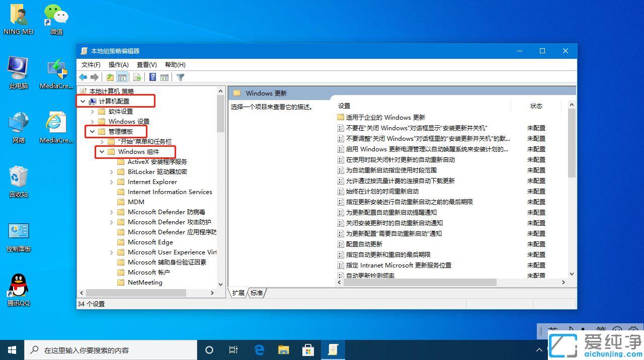Image resolution: width=644 pixels, height=360 pixels.
Task: Select the Up one level folder icon
Action: pyautogui.click(x=109, y=77)
